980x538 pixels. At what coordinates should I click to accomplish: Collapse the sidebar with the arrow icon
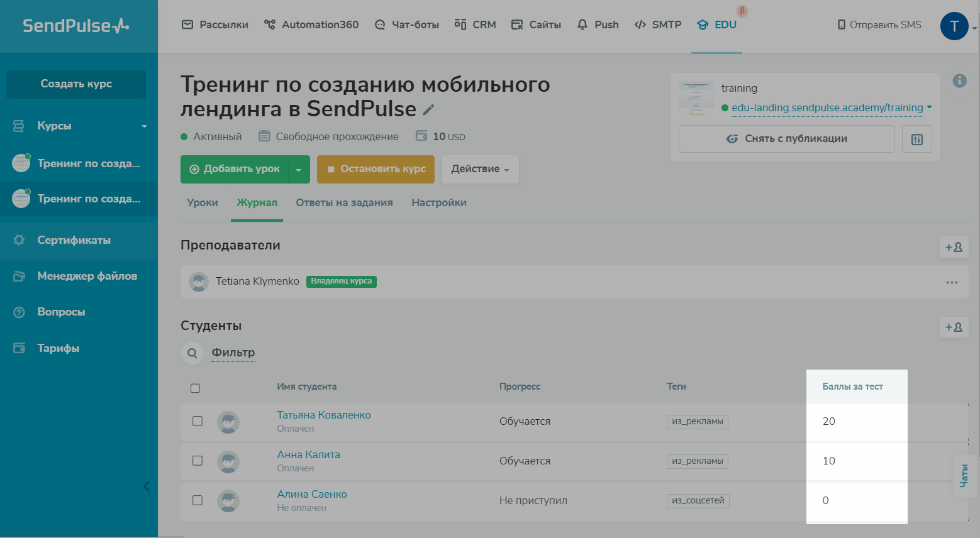coord(147,486)
